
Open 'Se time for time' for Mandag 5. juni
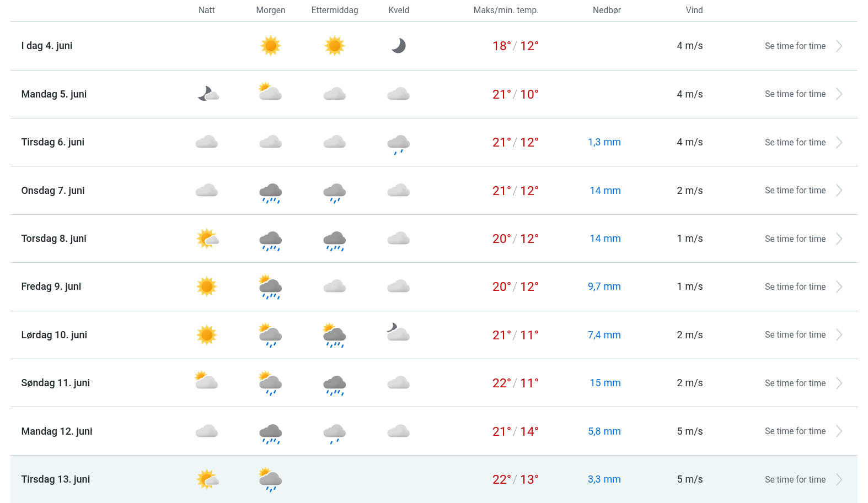795,94
